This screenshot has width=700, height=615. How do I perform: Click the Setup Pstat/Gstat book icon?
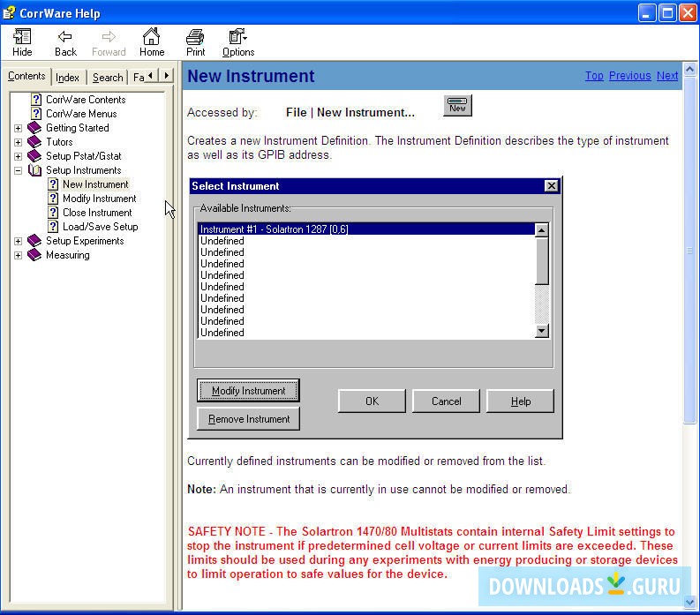(34, 156)
